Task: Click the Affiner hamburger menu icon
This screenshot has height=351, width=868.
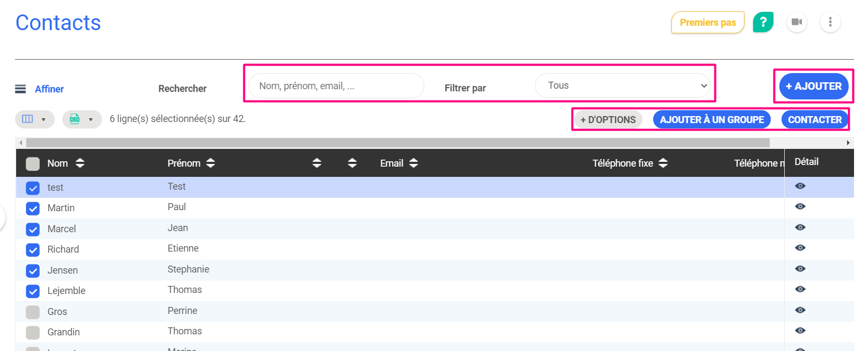Action: (20, 89)
